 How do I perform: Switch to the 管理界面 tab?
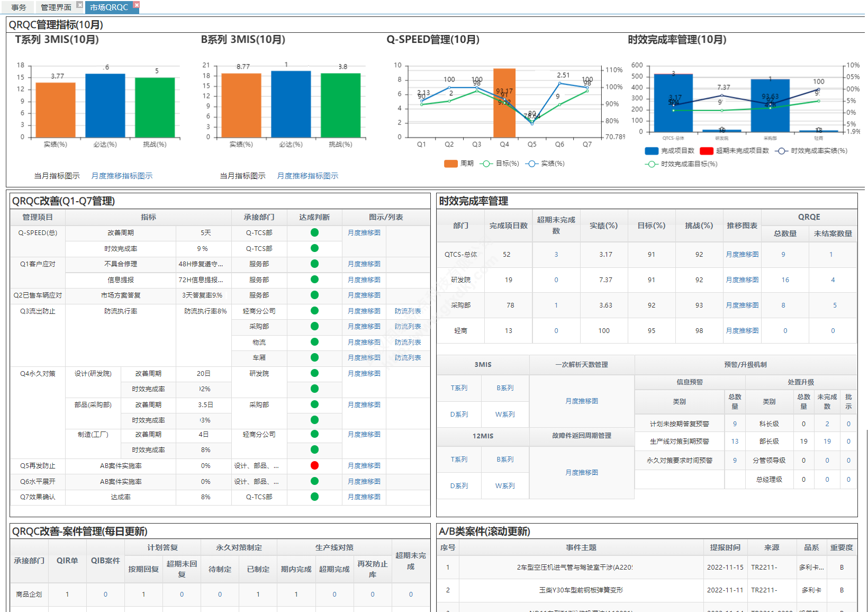(56, 7)
